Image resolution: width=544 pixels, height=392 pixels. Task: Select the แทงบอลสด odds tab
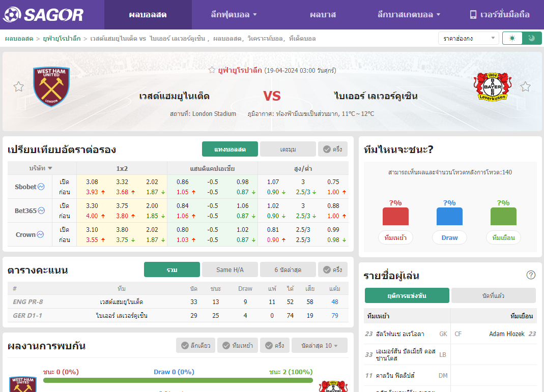point(230,149)
